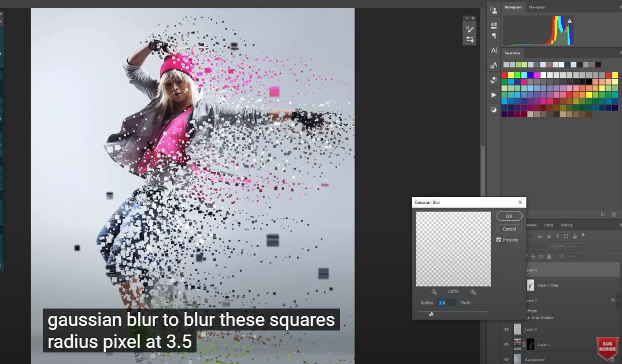
Task: Pick the pure black swatch
Action: pos(588,81)
